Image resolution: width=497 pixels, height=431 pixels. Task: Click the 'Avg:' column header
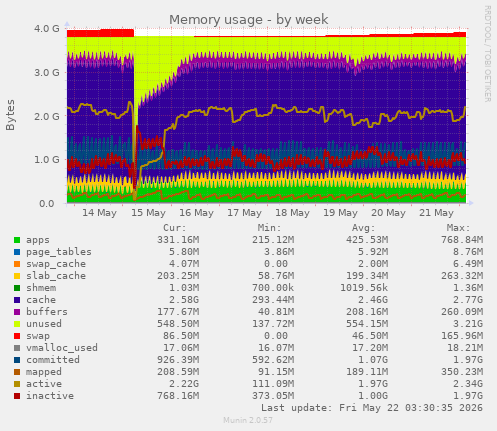click(364, 228)
